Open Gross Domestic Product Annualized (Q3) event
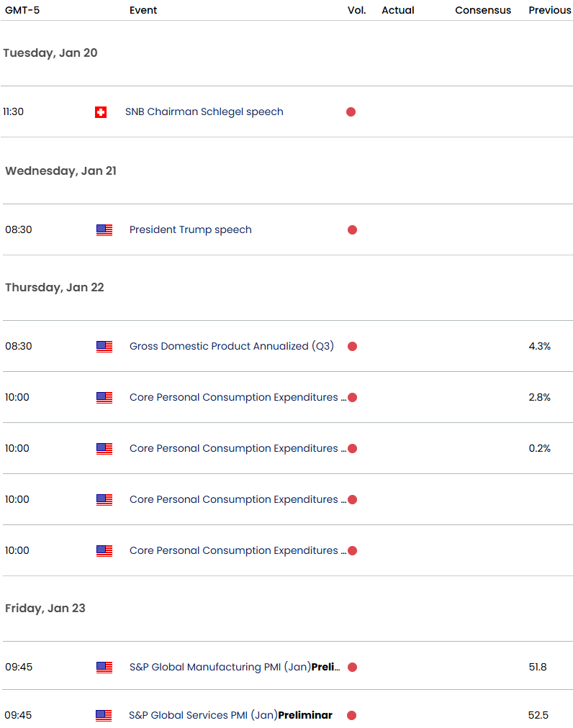The image size is (573, 728). 231,347
